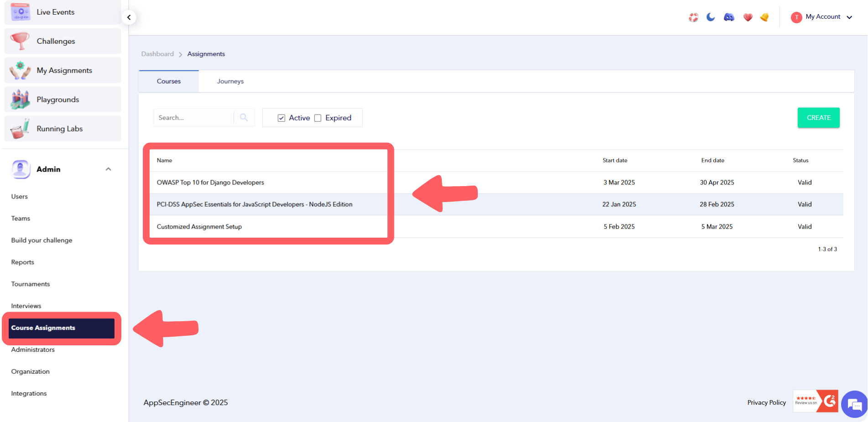The height and width of the screenshot is (422, 868).
Task: Click the heart favorites icon
Action: (748, 17)
